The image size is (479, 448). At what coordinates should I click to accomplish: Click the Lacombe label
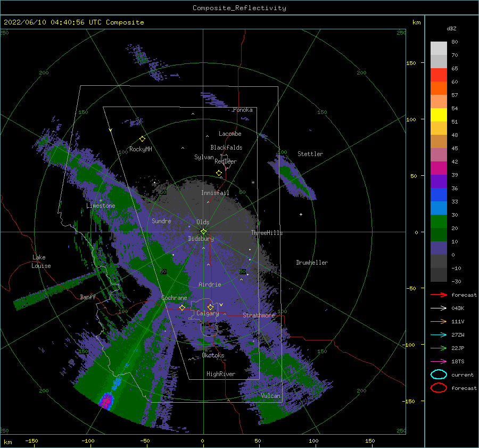(x=230, y=134)
